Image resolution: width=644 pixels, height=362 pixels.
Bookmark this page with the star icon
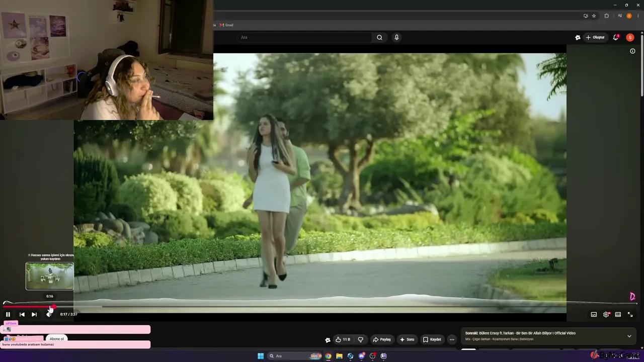pyautogui.click(x=594, y=16)
